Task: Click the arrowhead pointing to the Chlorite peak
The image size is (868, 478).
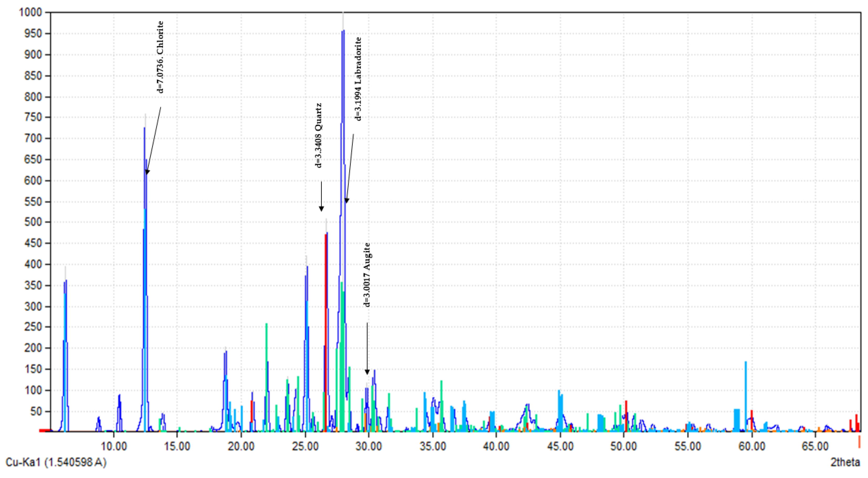Action: point(147,172)
